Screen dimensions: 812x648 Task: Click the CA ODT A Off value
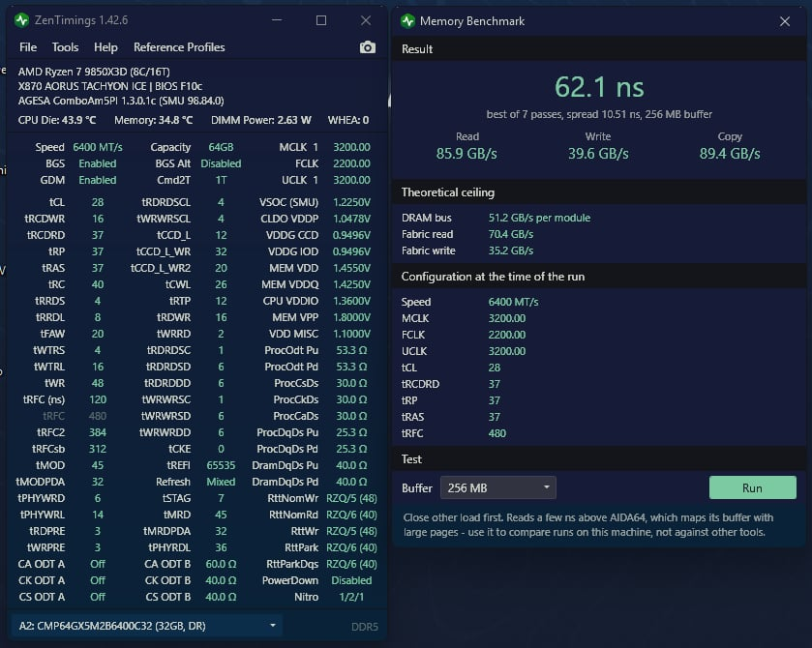point(98,564)
